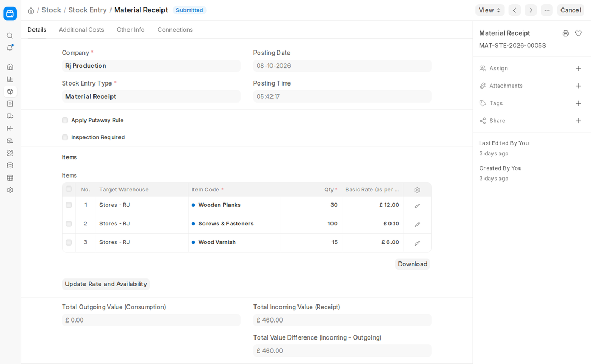
Task: Click the Total Incoming Value field
Action: pyautogui.click(x=342, y=320)
